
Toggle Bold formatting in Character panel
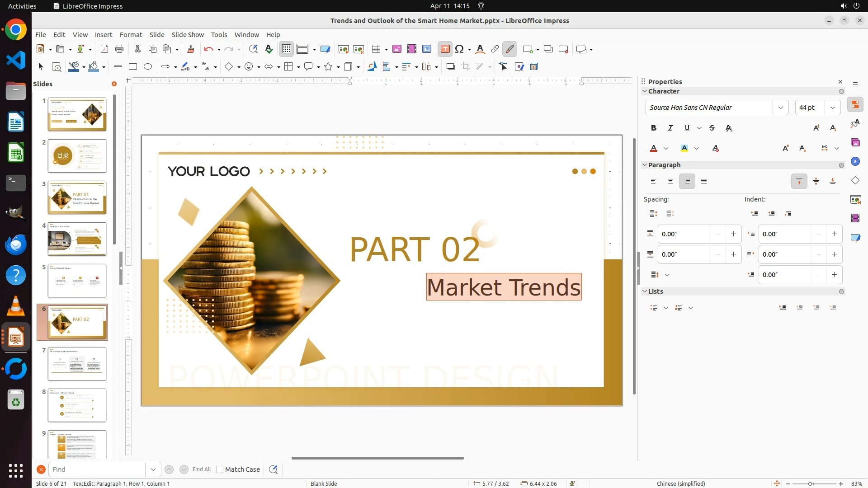tap(654, 128)
